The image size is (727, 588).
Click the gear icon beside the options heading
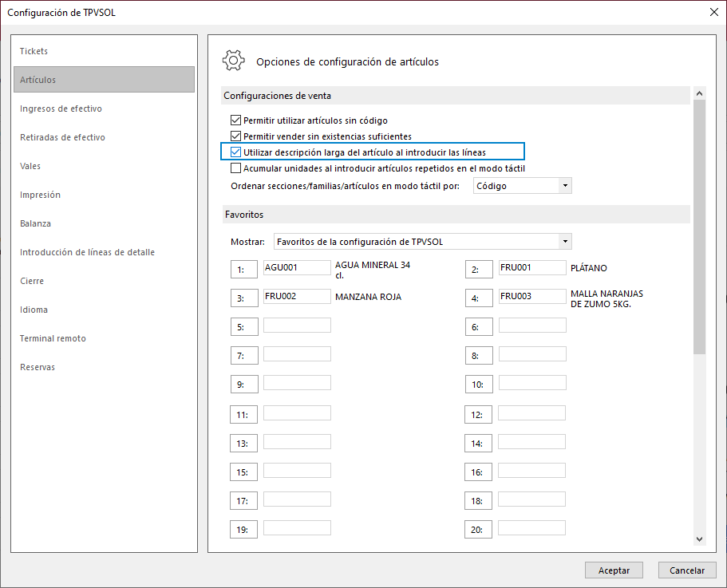[x=233, y=61]
